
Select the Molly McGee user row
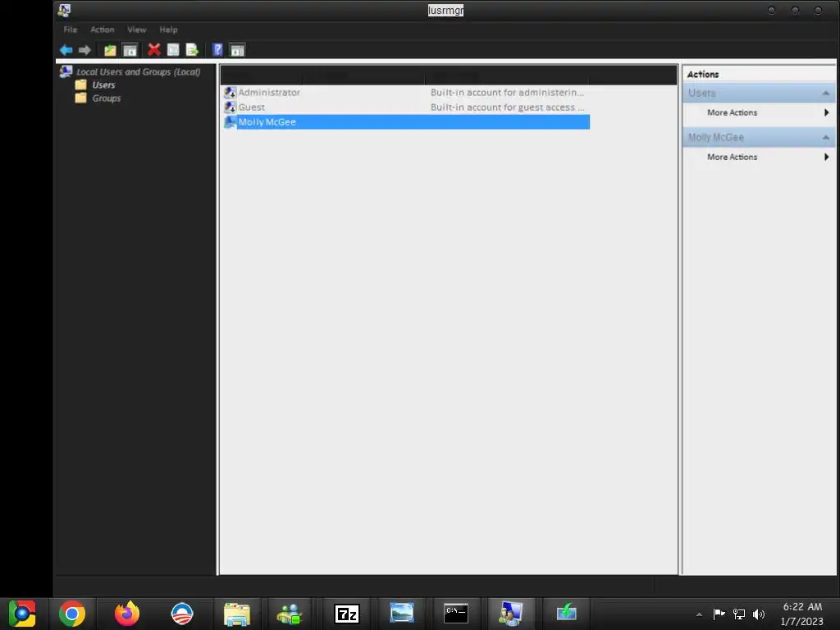[406, 121]
